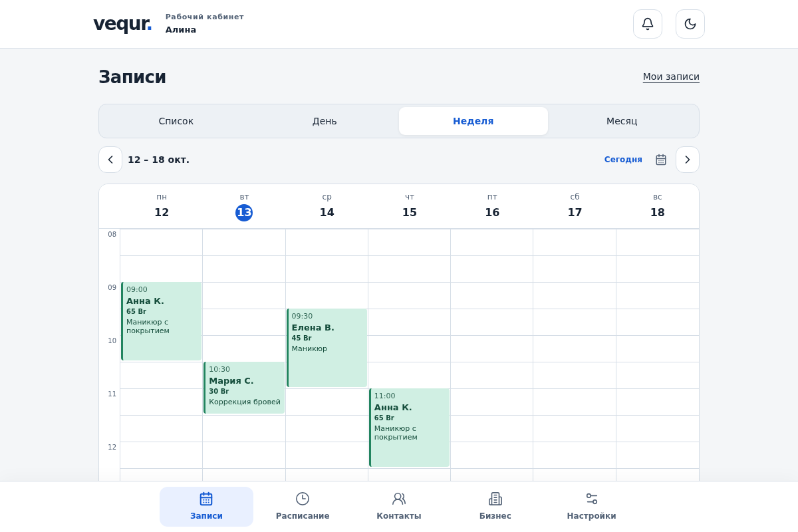The height and width of the screenshot is (532, 798).
Task: Open Елена В. Маникюр appointment
Action: pos(327,348)
